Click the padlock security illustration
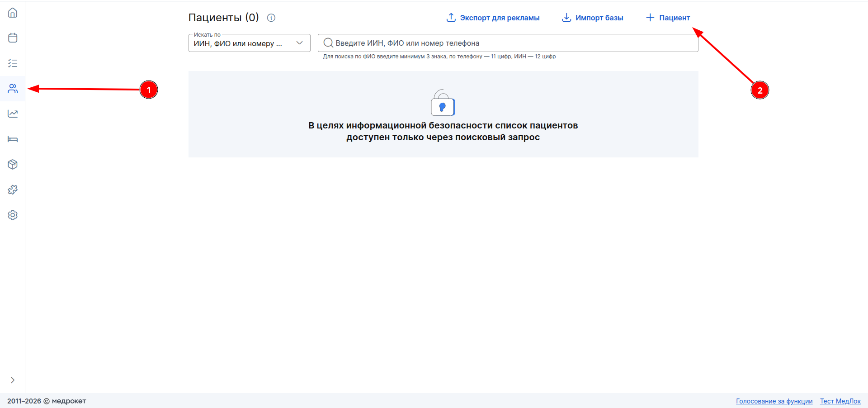868x408 pixels. (443, 103)
